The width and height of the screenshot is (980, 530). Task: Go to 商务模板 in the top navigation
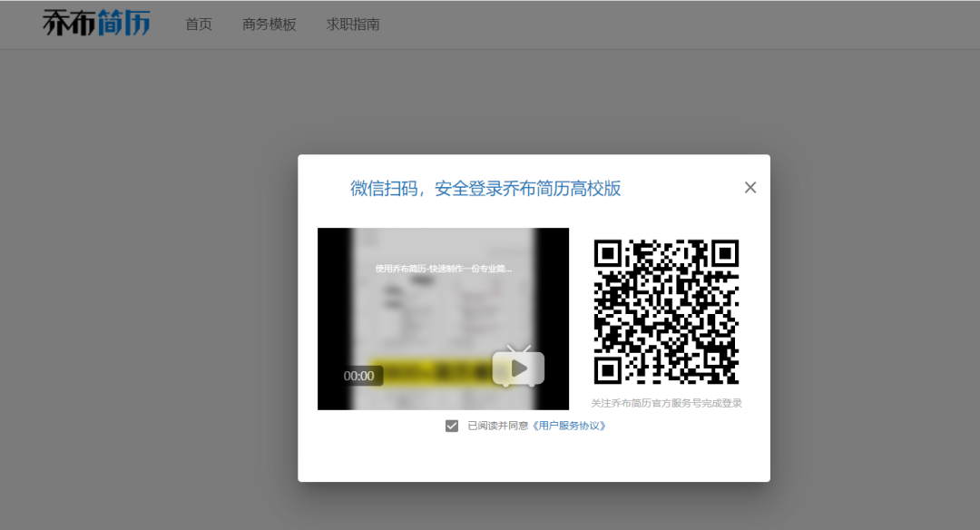[269, 25]
